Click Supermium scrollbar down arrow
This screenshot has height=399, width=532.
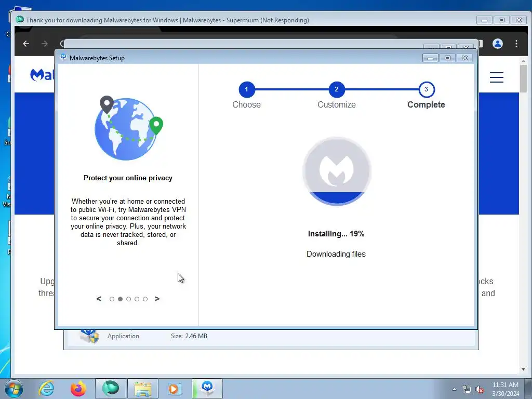point(523,369)
